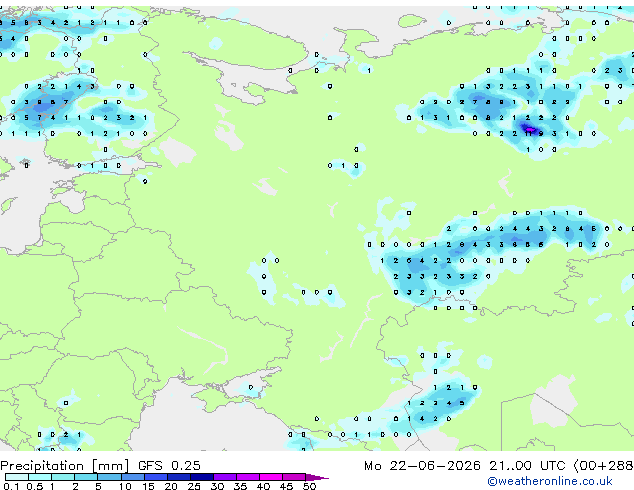Click the 20–25 mm dark blue legend box
634x490 pixels.
click(178, 477)
